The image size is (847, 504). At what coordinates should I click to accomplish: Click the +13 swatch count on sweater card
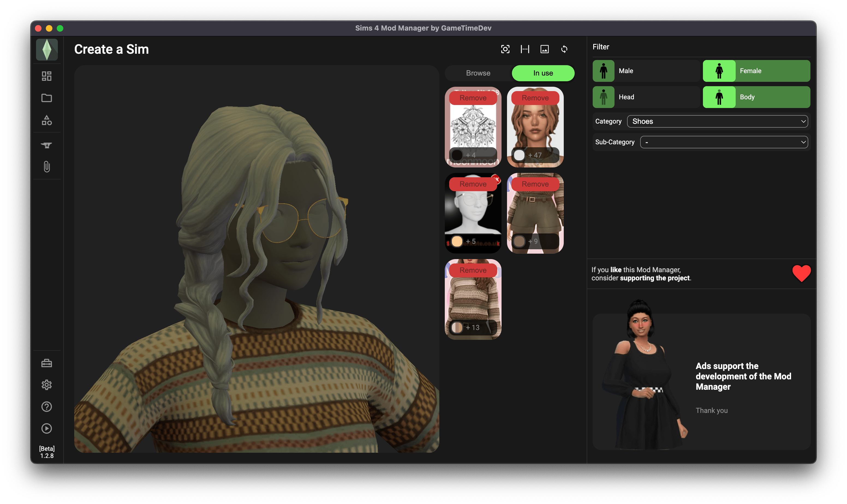point(473,328)
